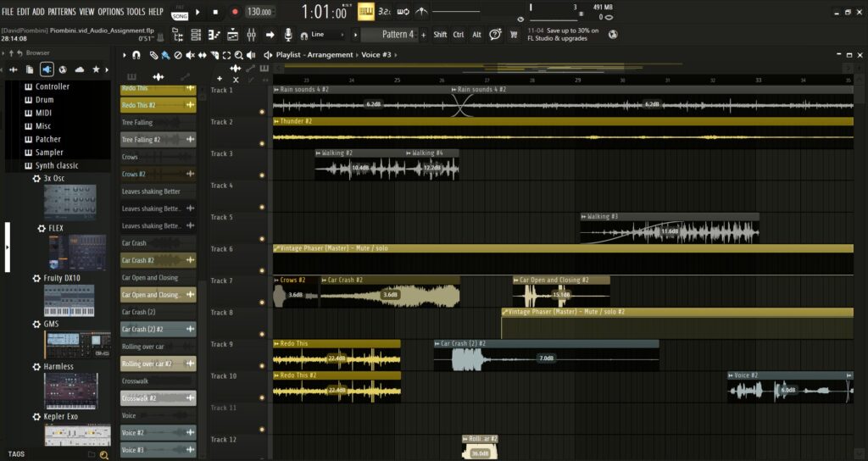Open the OPTIONS menu
Image resolution: width=868 pixels, height=461 pixels.
[110, 12]
